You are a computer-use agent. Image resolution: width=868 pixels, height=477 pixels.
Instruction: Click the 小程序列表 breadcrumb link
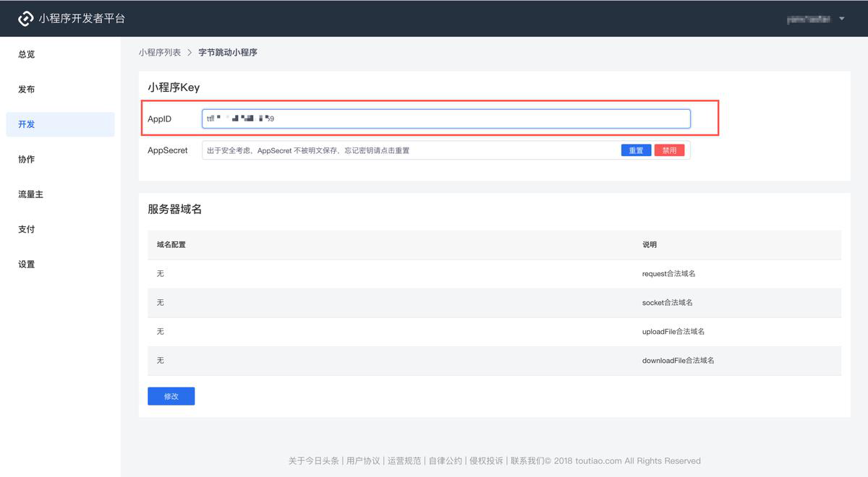[160, 53]
